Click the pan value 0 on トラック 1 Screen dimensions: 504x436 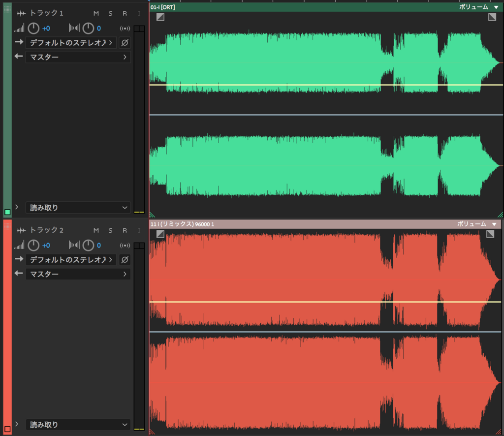tap(98, 28)
